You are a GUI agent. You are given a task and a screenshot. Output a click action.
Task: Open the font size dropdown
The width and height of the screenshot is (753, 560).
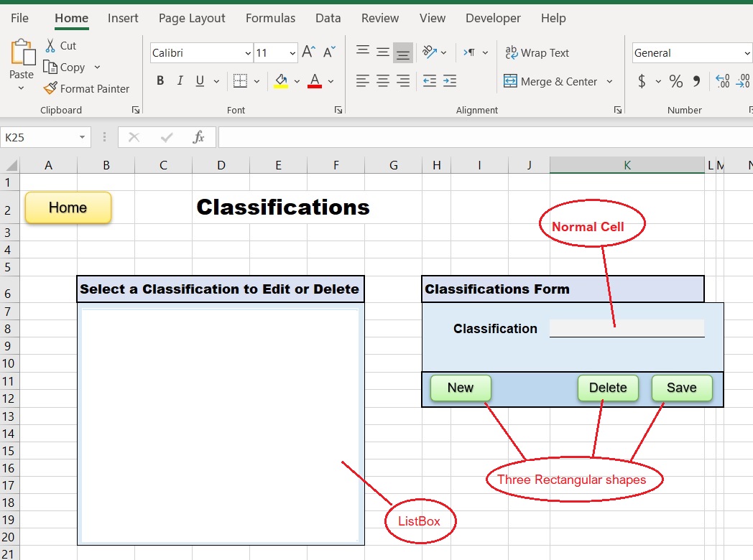pyautogui.click(x=292, y=53)
